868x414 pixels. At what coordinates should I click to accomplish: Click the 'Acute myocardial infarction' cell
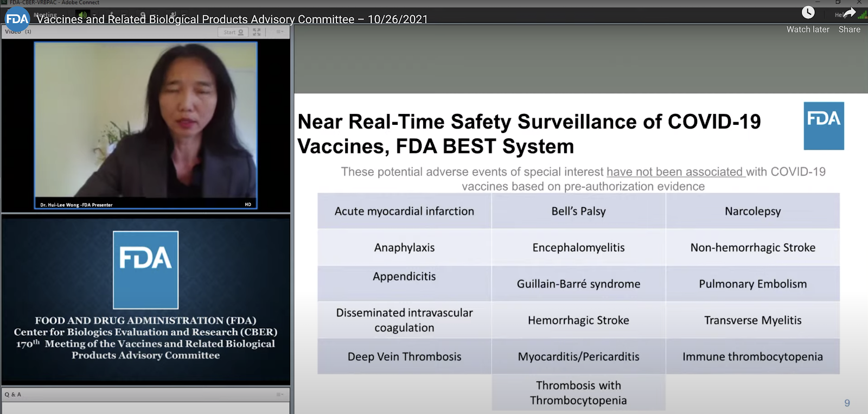point(404,211)
